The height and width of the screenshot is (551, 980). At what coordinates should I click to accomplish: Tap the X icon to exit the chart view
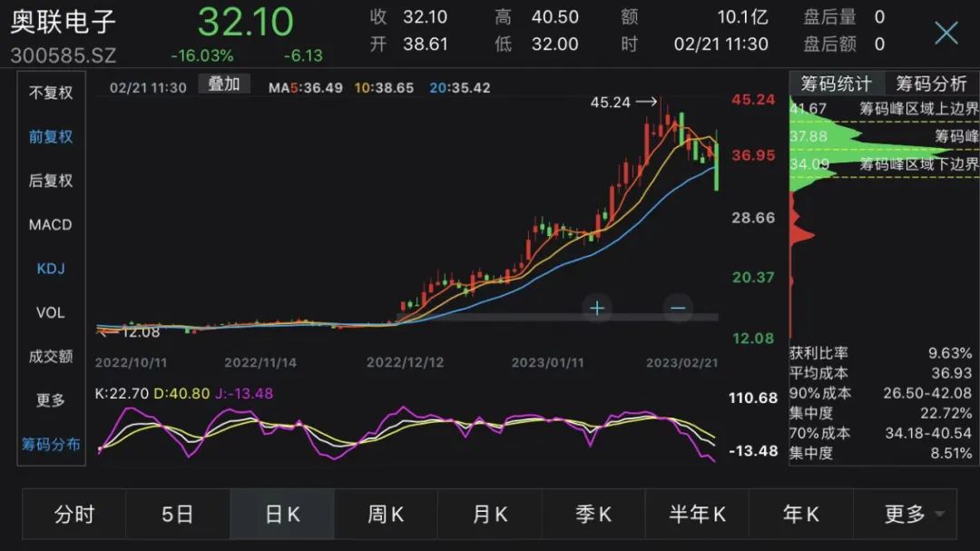pos(946,33)
